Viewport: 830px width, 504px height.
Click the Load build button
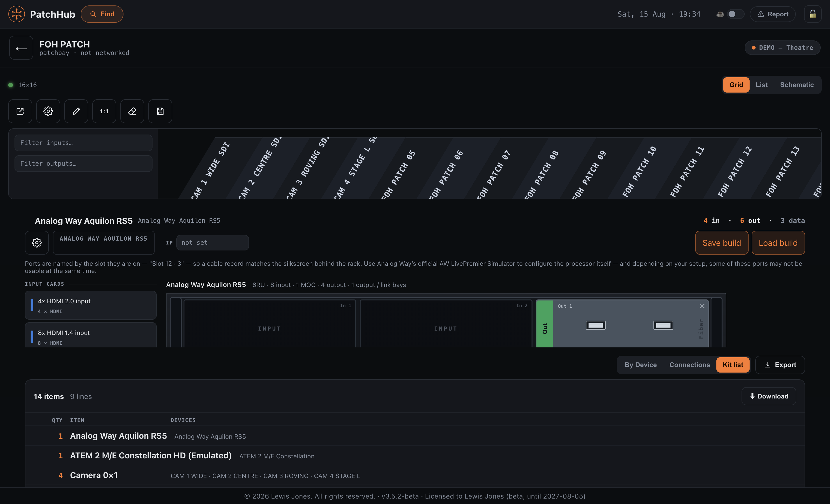[778, 243]
